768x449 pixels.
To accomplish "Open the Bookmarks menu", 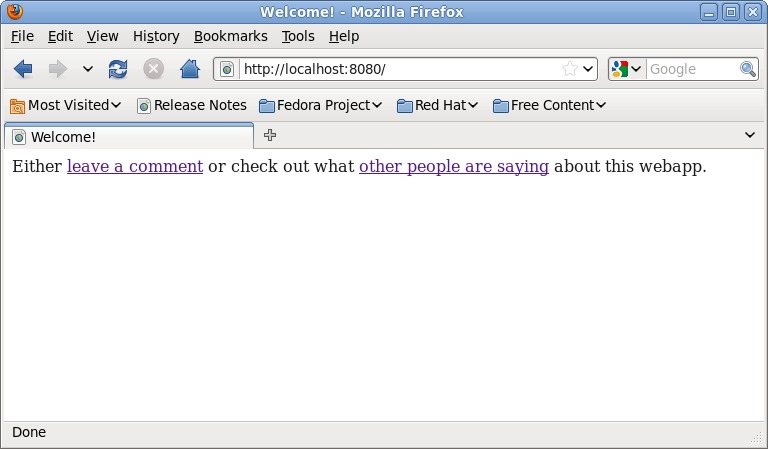I will pos(230,36).
